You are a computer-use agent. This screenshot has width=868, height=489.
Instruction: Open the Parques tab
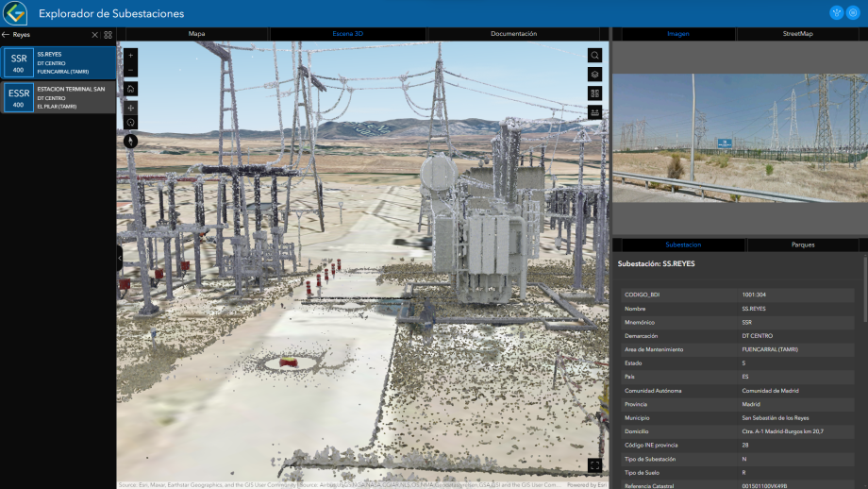[803, 244]
